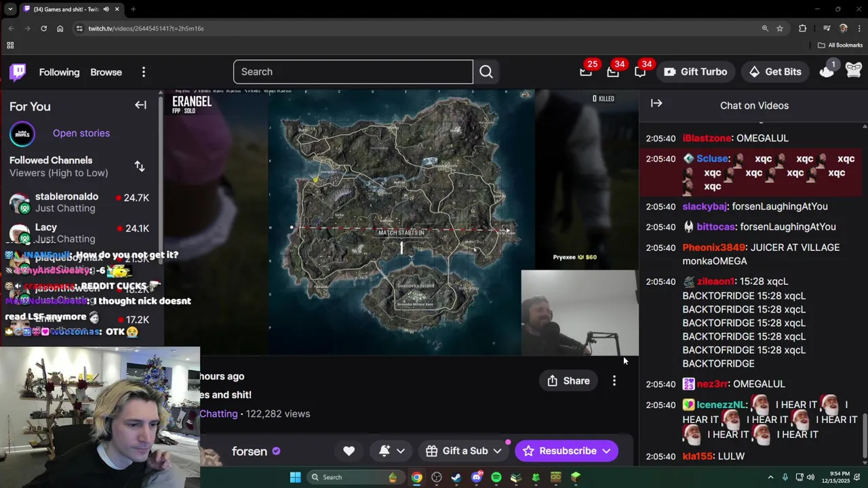Click the Get Bits button
This screenshot has width=868, height=488.
[x=775, y=72]
